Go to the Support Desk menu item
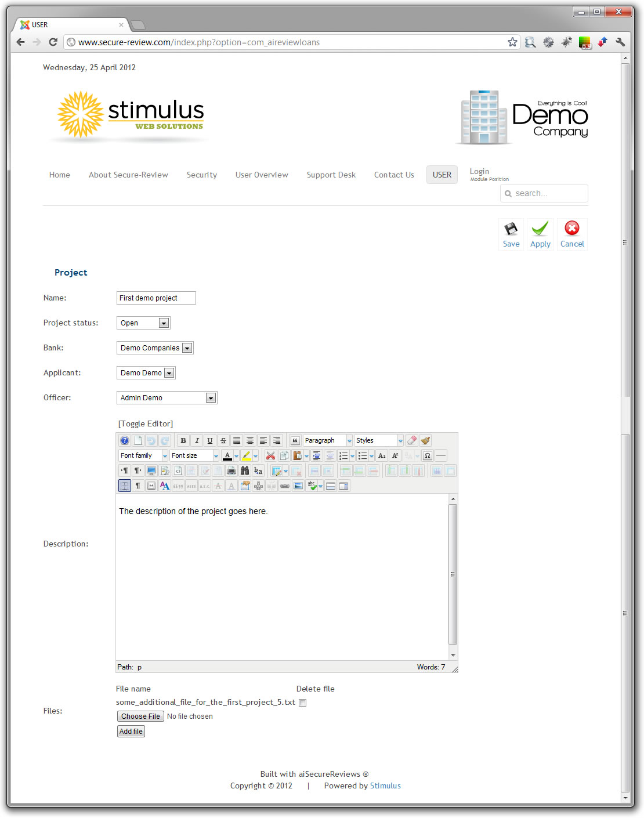The width and height of the screenshot is (644, 818). point(331,175)
